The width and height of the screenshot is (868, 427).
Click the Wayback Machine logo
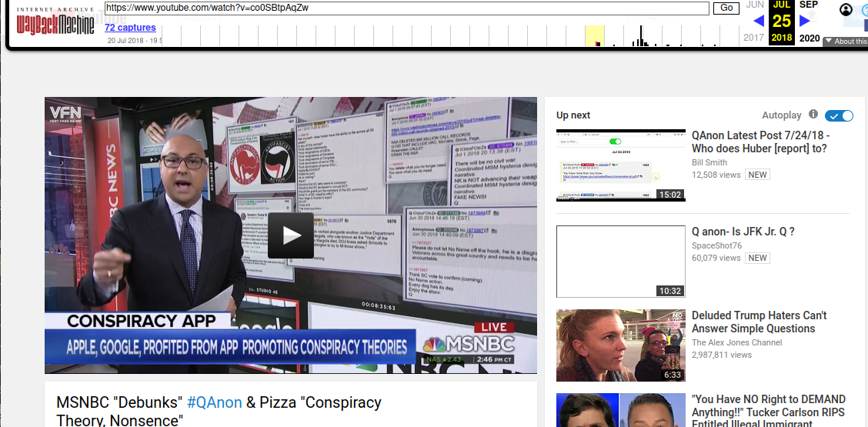tap(55, 22)
